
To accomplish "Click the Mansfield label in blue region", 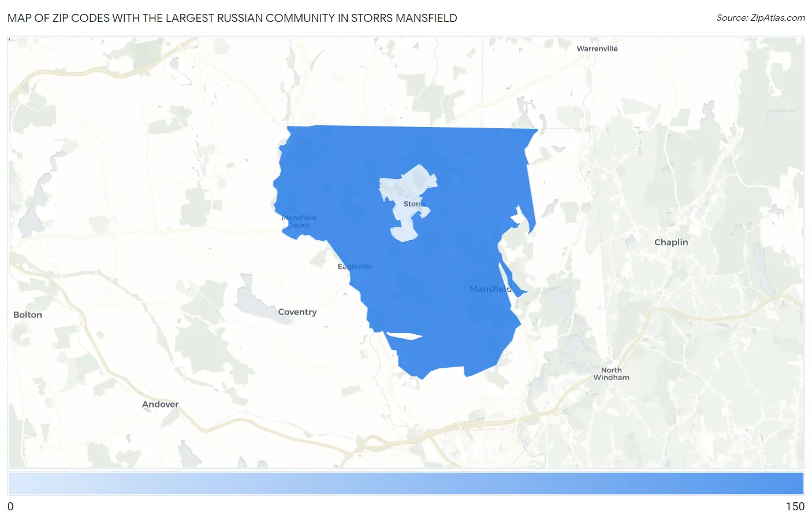I will tap(490, 289).
